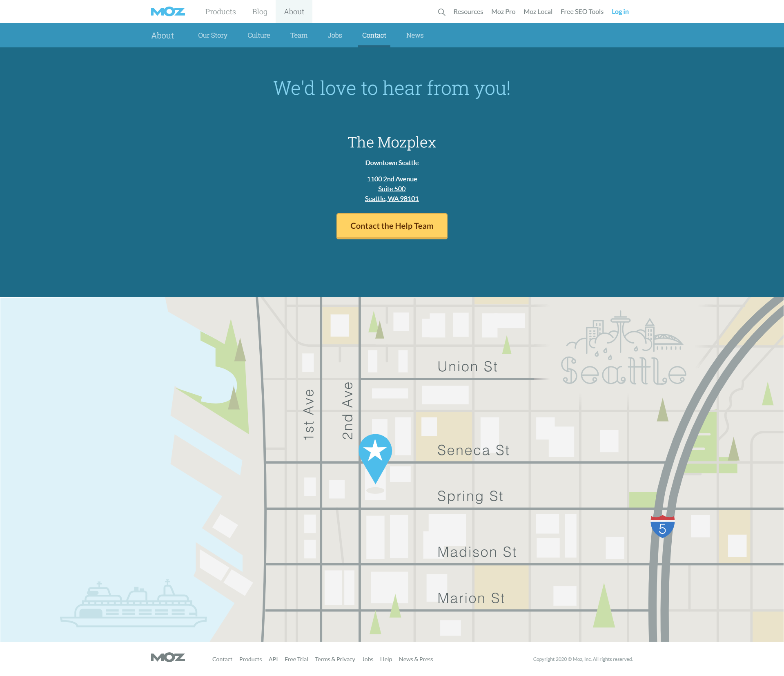
Task: Click the Culture sub-navigation item
Action: click(x=258, y=36)
